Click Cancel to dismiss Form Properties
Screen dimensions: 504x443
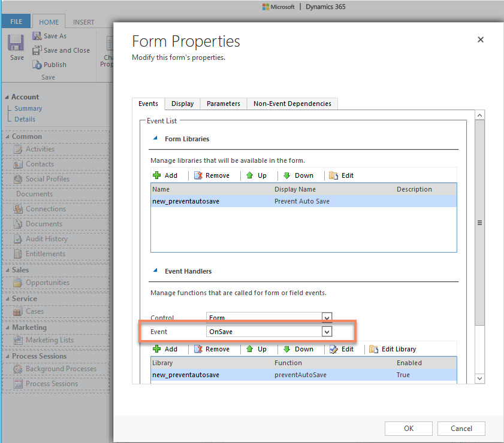point(461,429)
